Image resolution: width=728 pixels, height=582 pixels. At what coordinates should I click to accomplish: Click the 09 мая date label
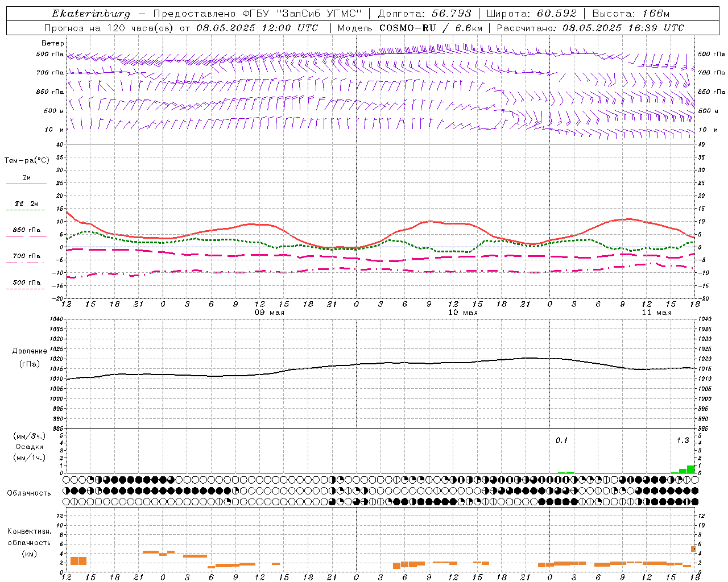pos(270,313)
